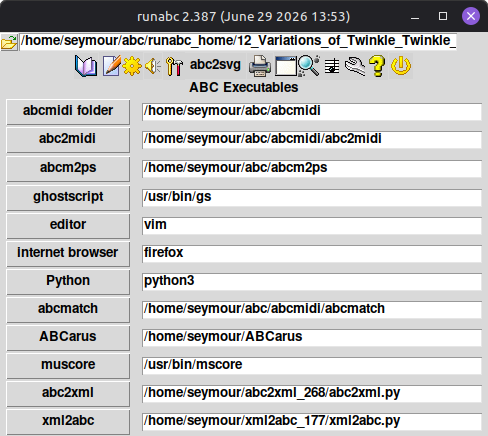Click the xml2abc.py path entry field

pyautogui.click(x=312, y=422)
